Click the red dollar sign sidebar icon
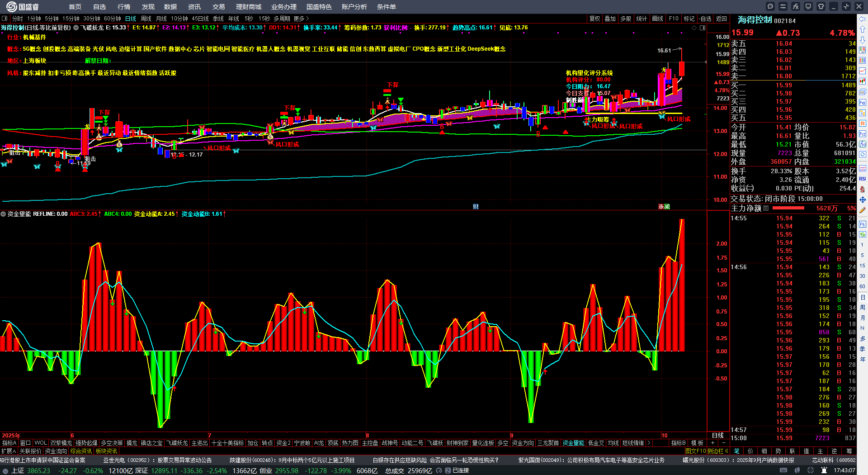Image resolution: width=868 pixels, height=475 pixels. click(863, 189)
